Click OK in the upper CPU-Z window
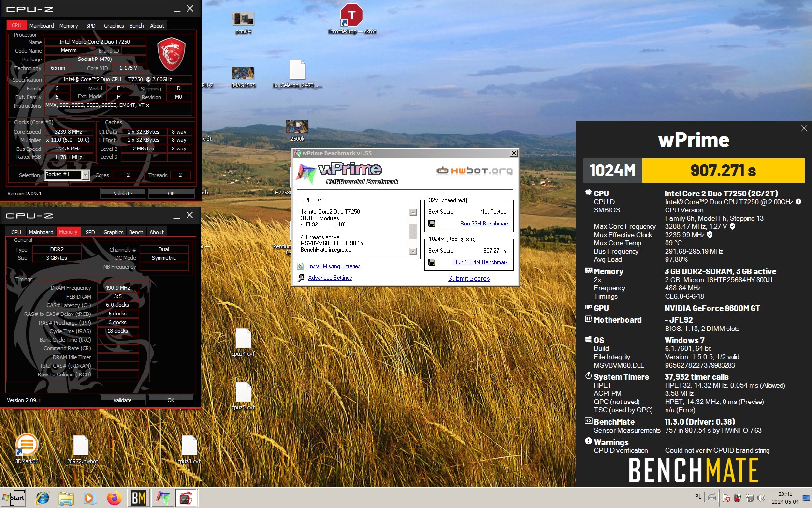 (171, 194)
